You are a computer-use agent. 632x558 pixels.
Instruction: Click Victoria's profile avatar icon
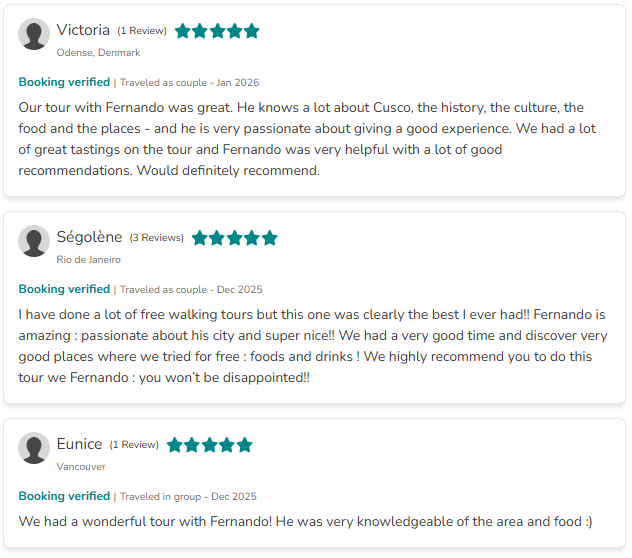click(34, 35)
